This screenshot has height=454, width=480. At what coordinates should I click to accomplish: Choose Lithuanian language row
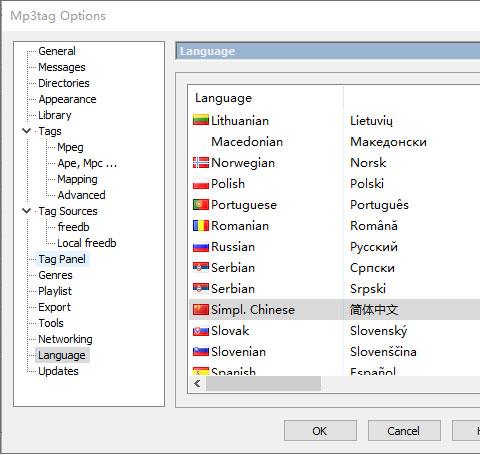point(335,120)
